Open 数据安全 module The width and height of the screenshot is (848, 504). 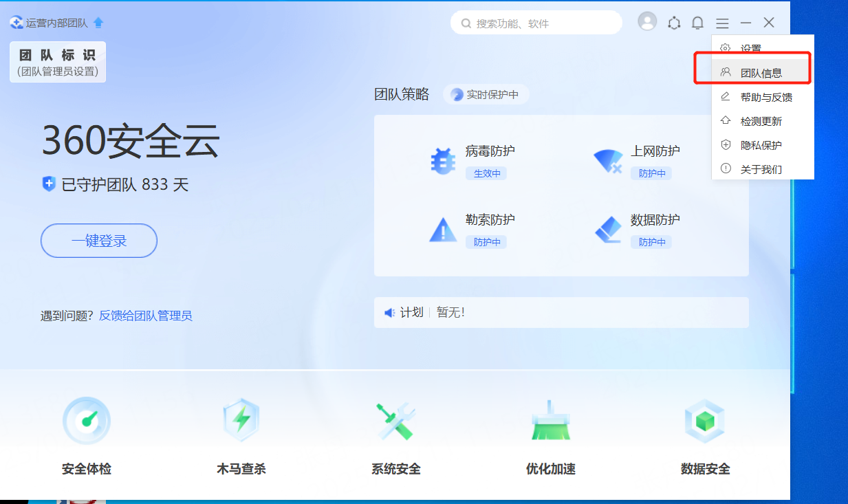[x=706, y=436]
